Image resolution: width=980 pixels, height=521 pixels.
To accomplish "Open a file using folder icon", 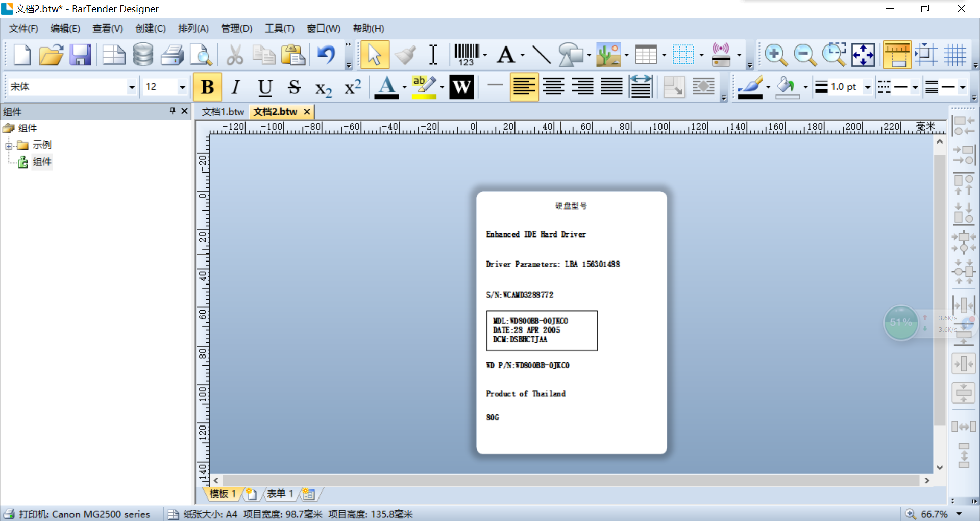I will (x=51, y=55).
